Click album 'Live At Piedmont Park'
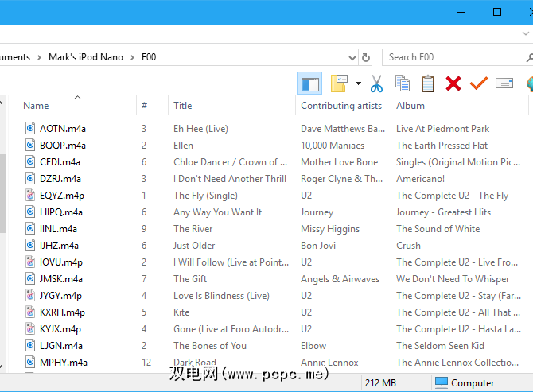The image size is (533, 392). 442,129
